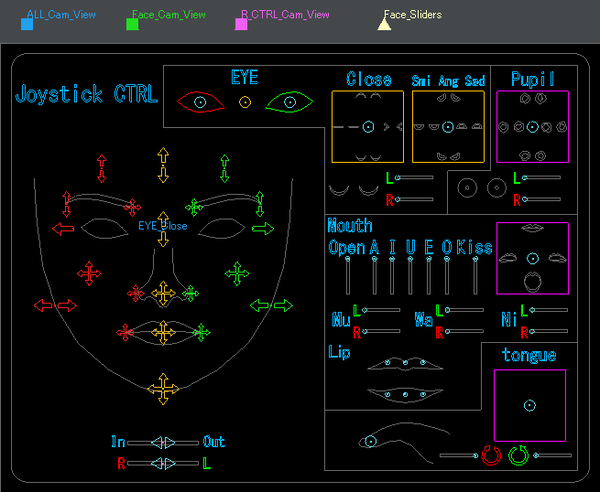Select the pupil L slider handle

pyautogui.click(x=525, y=178)
